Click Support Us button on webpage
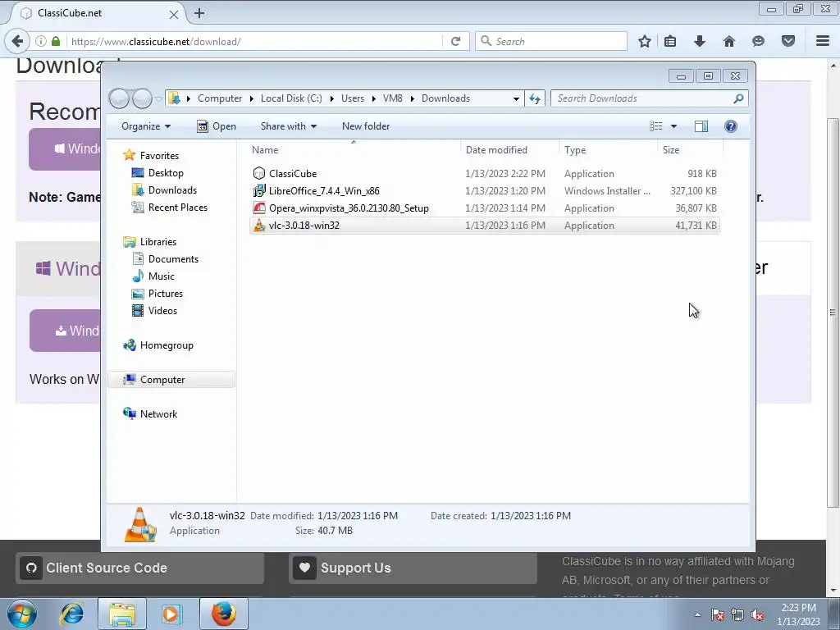Image resolution: width=840 pixels, height=630 pixels. (x=413, y=568)
